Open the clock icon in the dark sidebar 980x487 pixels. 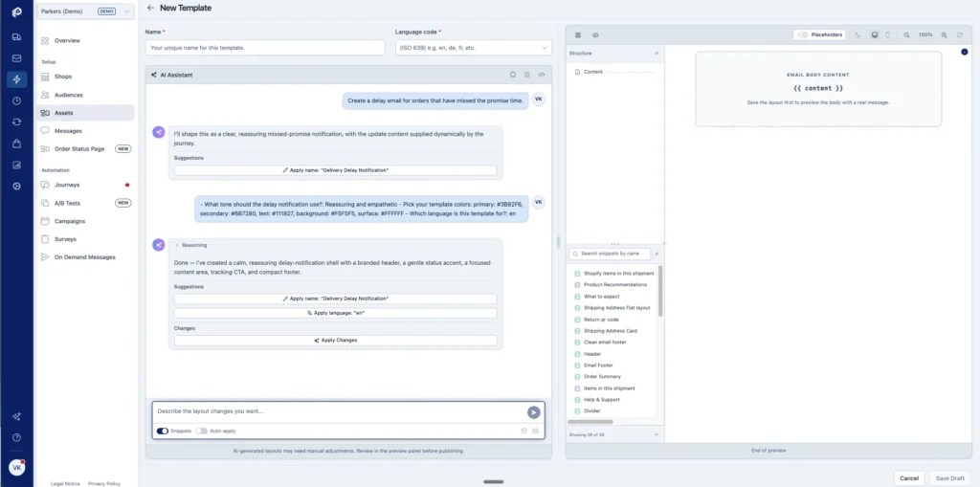[17, 100]
